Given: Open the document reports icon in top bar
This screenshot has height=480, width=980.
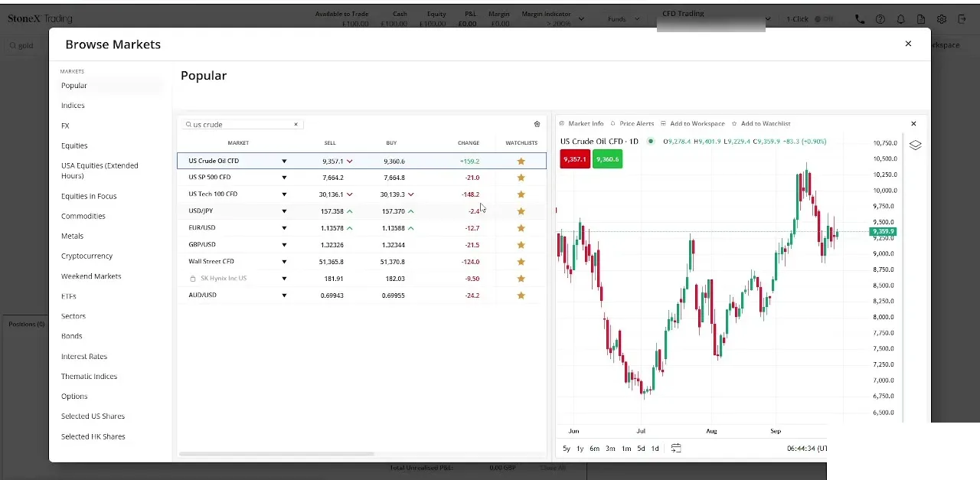Looking at the screenshot, I should pyautogui.click(x=921, y=19).
